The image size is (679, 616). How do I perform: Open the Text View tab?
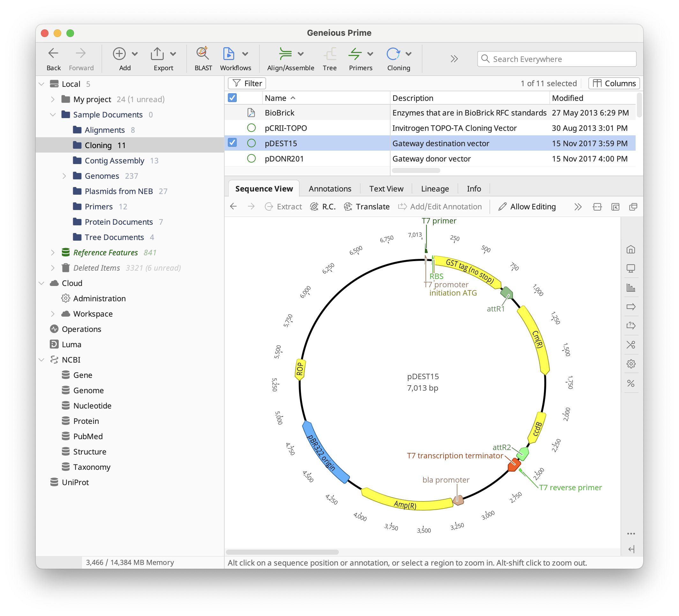click(x=386, y=189)
